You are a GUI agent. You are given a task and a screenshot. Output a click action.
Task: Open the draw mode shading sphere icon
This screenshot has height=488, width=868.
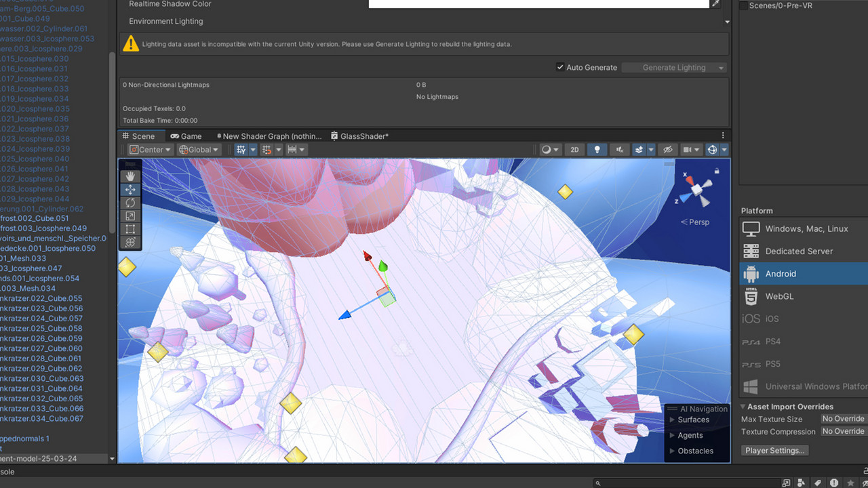(546, 150)
